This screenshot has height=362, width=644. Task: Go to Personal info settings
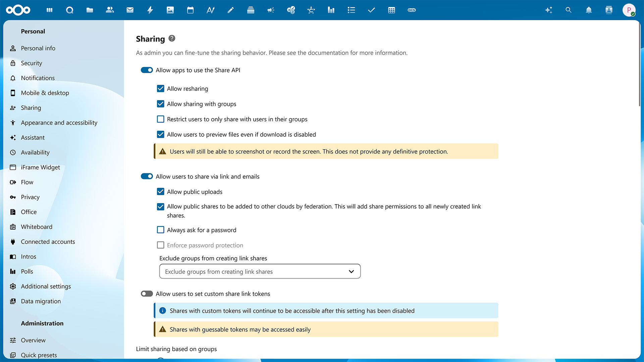38,48
